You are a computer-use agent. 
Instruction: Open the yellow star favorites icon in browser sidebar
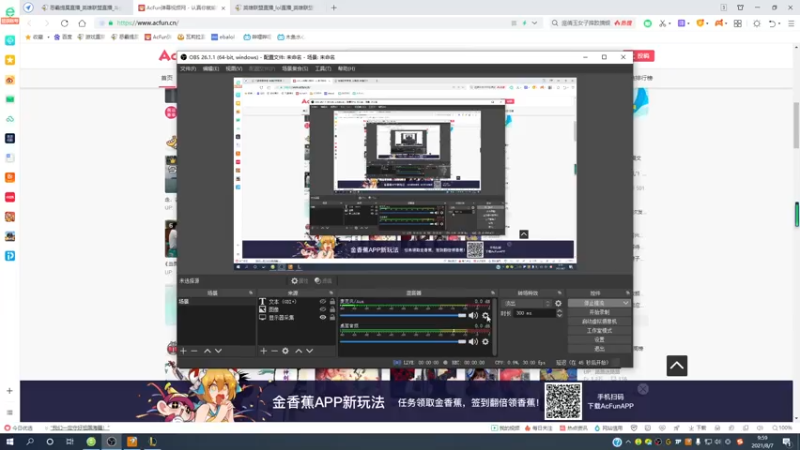pyautogui.click(x=10, y=60)
